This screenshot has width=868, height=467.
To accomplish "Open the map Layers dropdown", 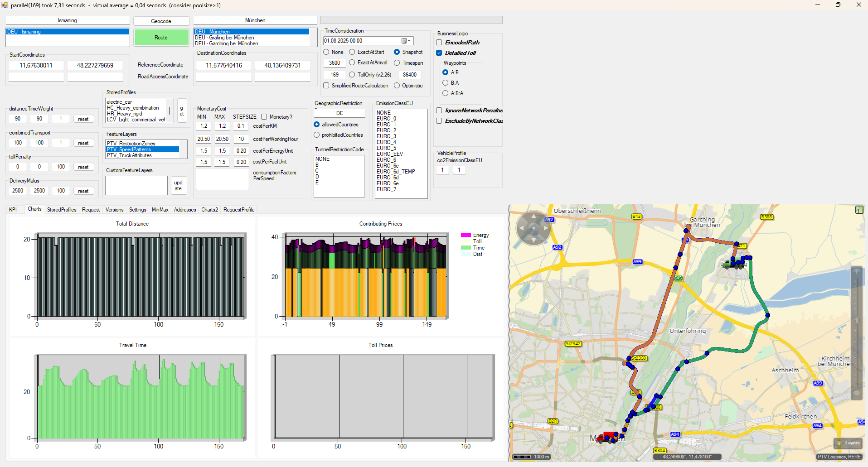I will point(848,443).
